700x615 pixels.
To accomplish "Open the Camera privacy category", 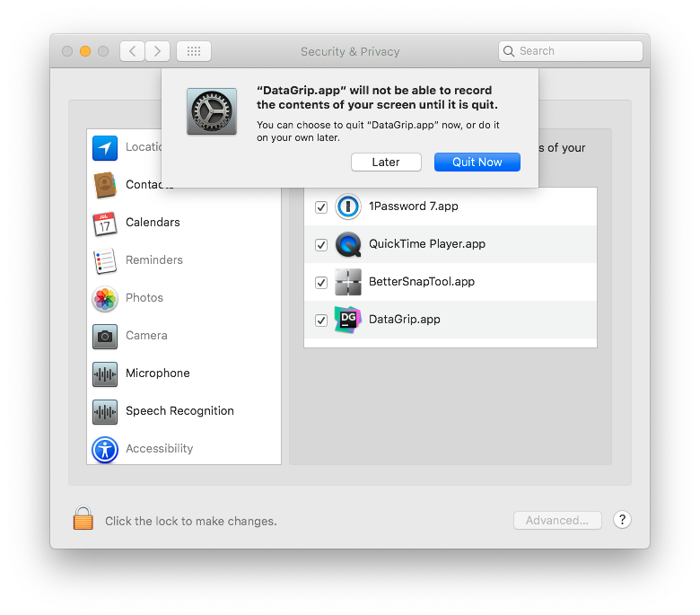I will (145, 336).
